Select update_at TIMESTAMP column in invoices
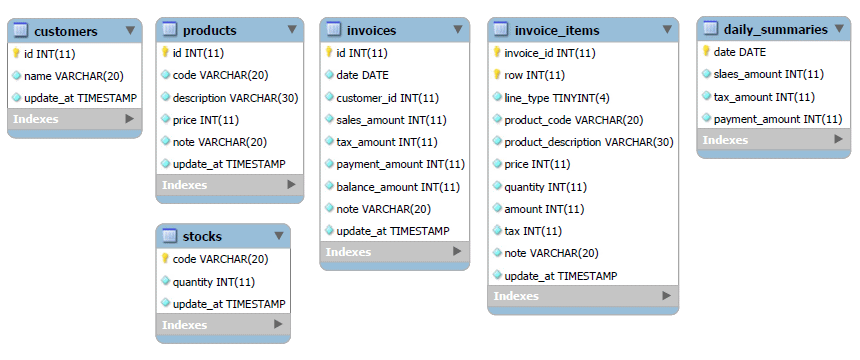This screenshot has height=360, width=860. 394,230
